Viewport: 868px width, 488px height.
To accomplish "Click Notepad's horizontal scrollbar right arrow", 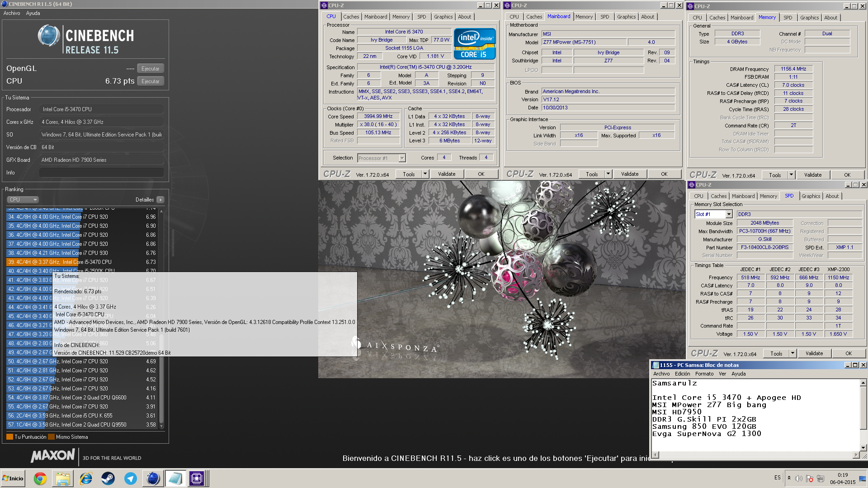I will [x=856, y=455].
